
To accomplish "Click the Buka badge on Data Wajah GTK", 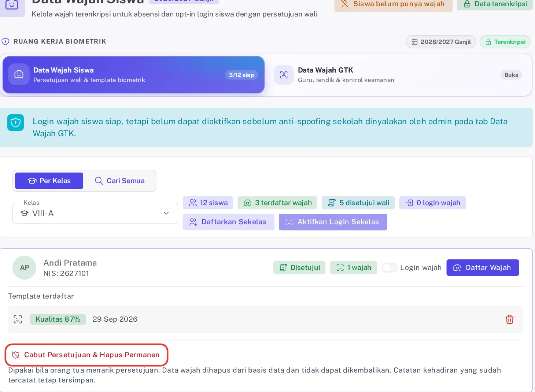I will pyautogui.click(x=511, y=75).
